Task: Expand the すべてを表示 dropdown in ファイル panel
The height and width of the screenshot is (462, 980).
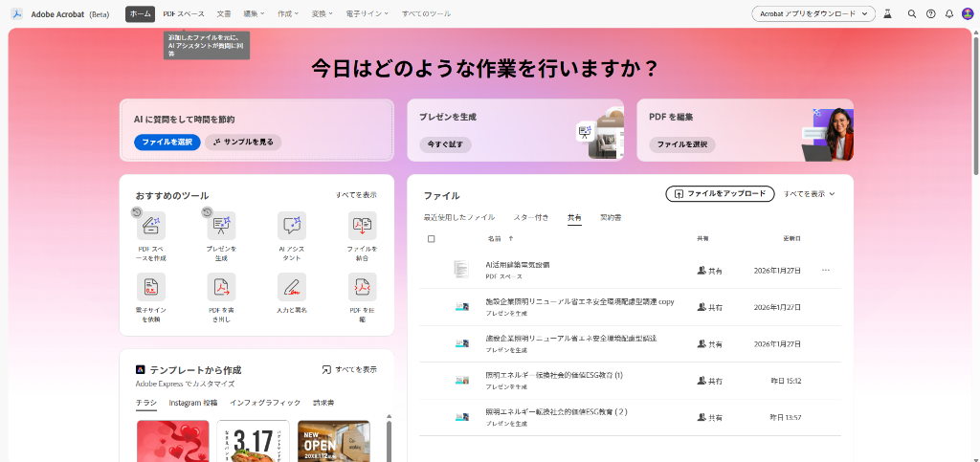Action: [x=810, y=194]
